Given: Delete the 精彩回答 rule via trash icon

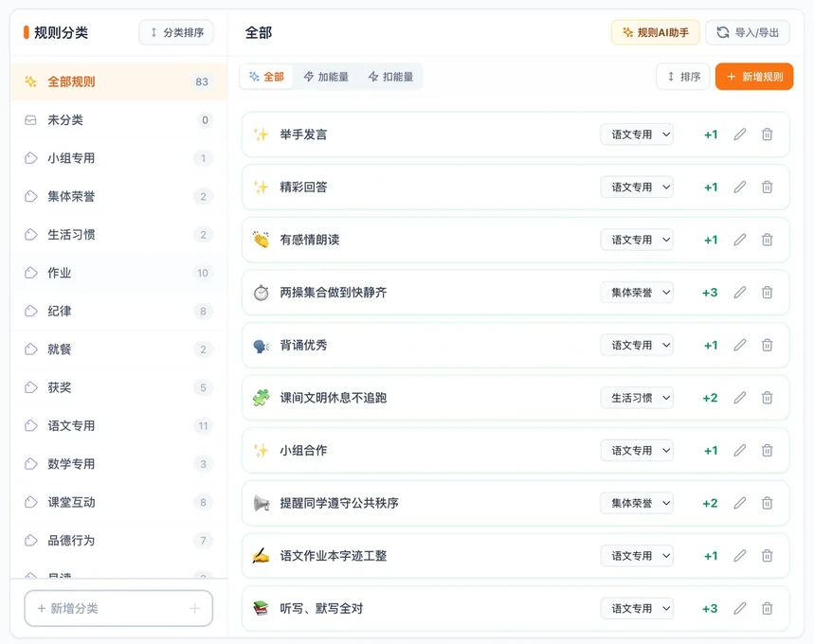Looking at the screenshot, I should 767,187.
